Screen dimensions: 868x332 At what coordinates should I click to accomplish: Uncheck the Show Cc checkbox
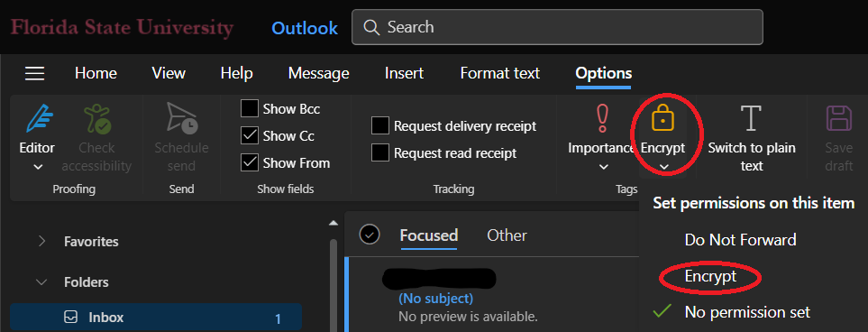tap(250, 136)
